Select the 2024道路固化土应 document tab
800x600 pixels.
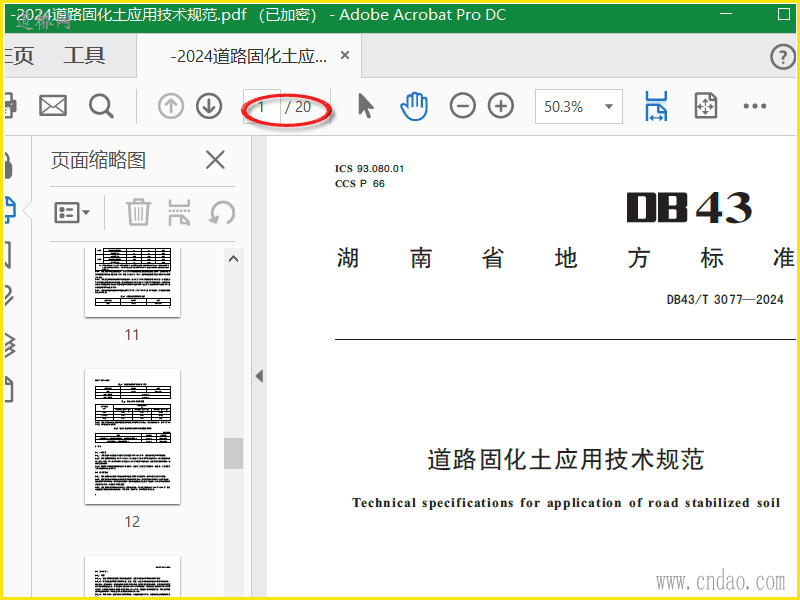(248, 56)
